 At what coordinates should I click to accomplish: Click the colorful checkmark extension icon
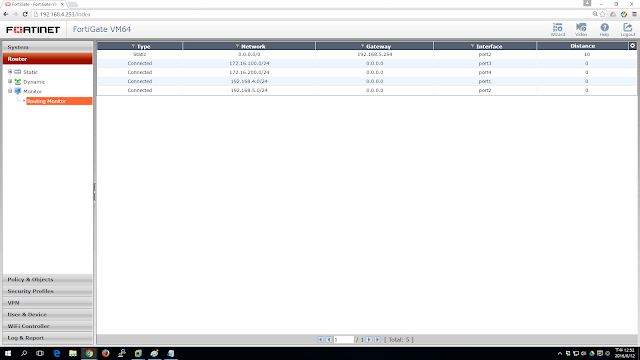624,14
